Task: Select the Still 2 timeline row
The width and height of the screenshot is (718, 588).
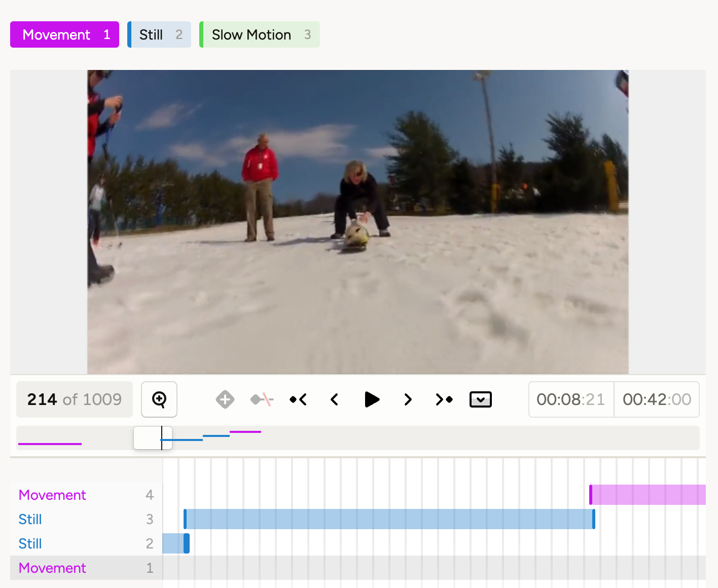Action: tap(86, 543)
